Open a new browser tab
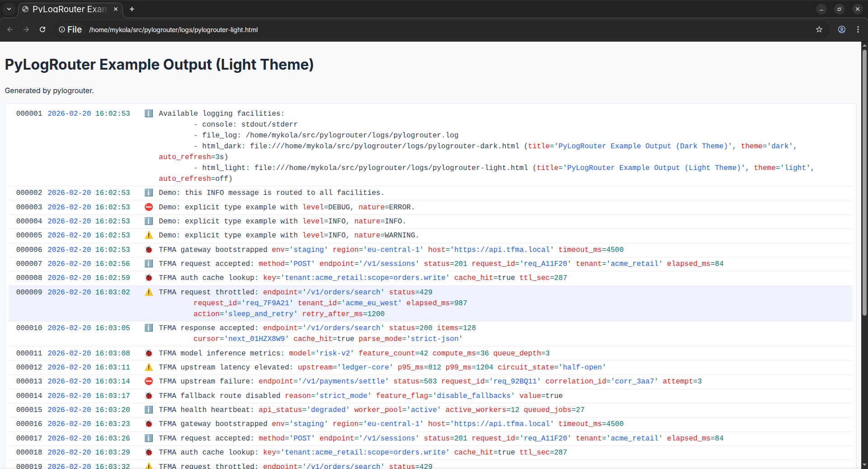The width and height of the screenshot is (868, 469). (x=132, y=9)
